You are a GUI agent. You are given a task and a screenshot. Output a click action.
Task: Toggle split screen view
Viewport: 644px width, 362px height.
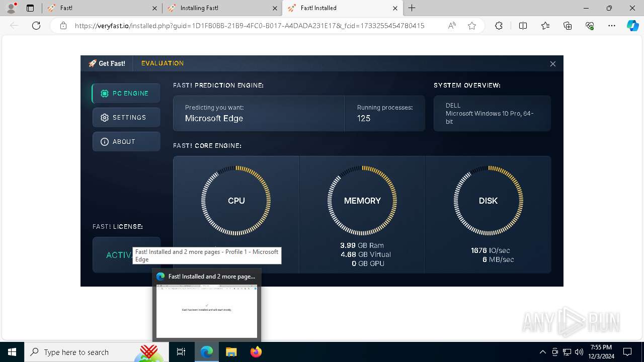coord(523,26)
